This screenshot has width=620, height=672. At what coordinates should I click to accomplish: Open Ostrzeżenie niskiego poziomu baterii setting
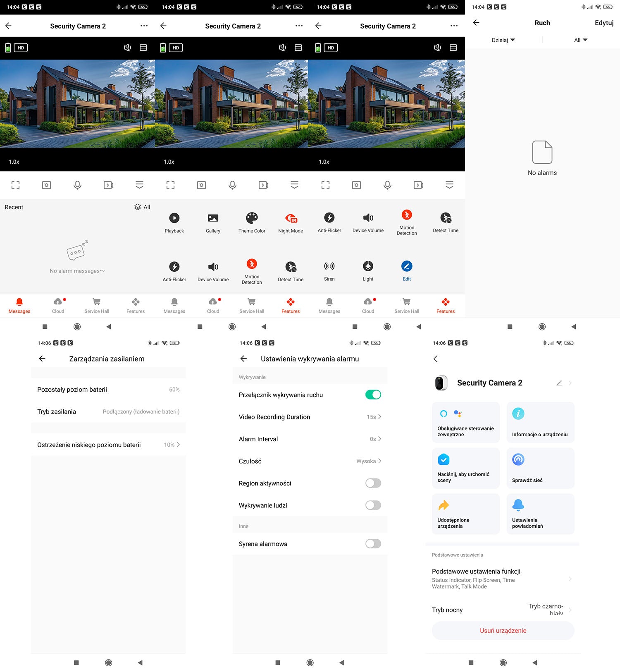[108, 445]
